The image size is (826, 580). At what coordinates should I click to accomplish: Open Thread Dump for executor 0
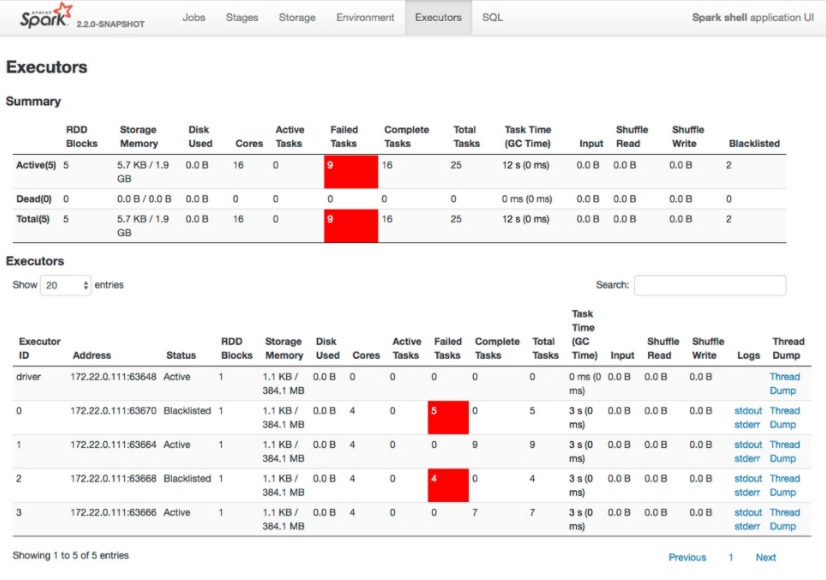coord(784,417)
